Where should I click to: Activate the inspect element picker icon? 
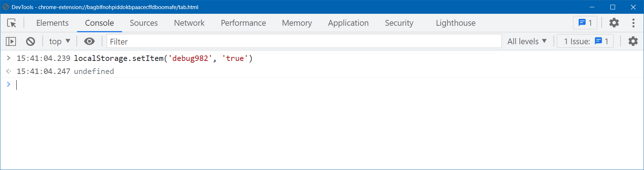pyautogui.click(x=12, y=23)
